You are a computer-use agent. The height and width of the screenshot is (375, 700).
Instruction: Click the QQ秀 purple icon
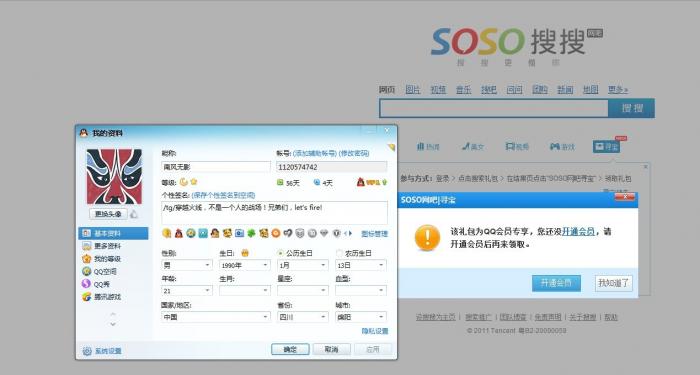(87, 284)
